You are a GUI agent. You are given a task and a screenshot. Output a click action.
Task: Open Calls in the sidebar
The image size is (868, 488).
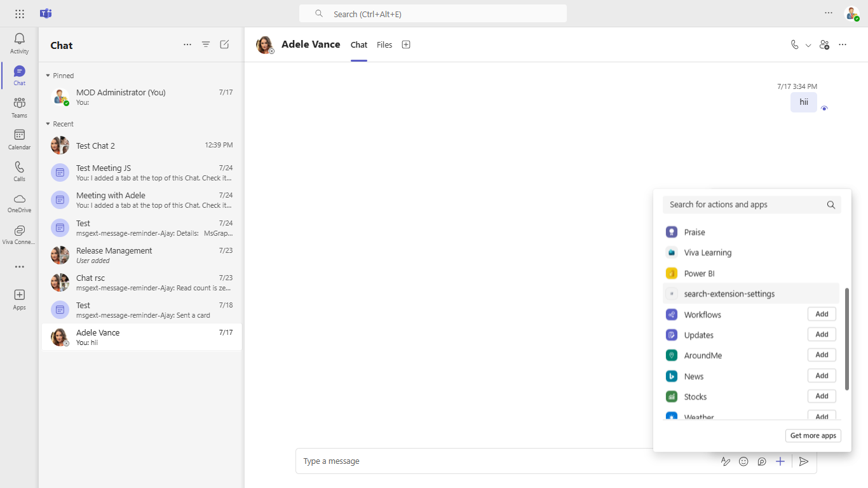19,170
